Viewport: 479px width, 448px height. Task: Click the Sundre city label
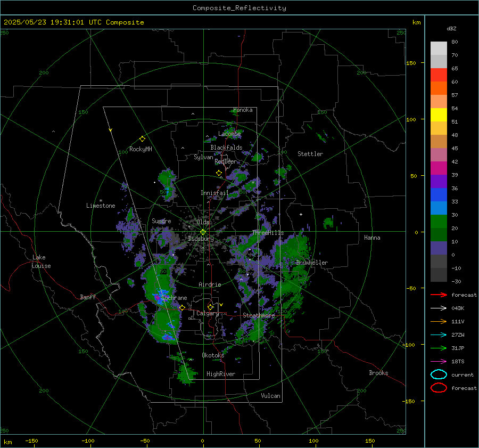click(x=161, y=221)
